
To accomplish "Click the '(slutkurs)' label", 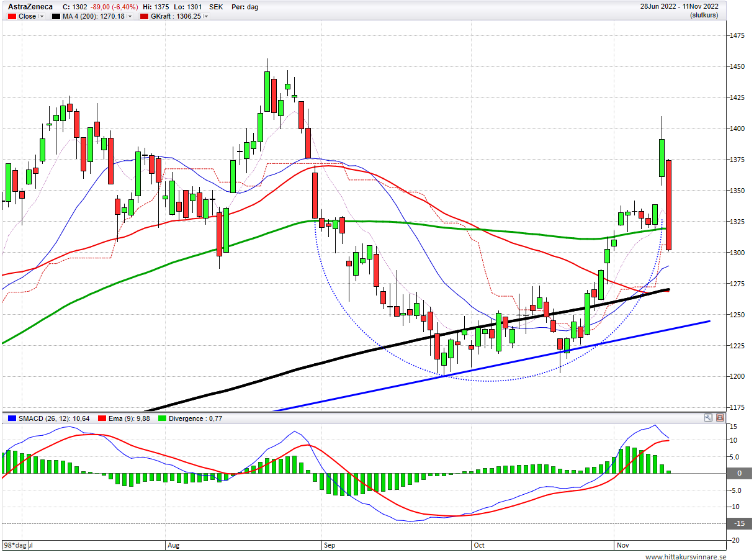I will (704, 16).
